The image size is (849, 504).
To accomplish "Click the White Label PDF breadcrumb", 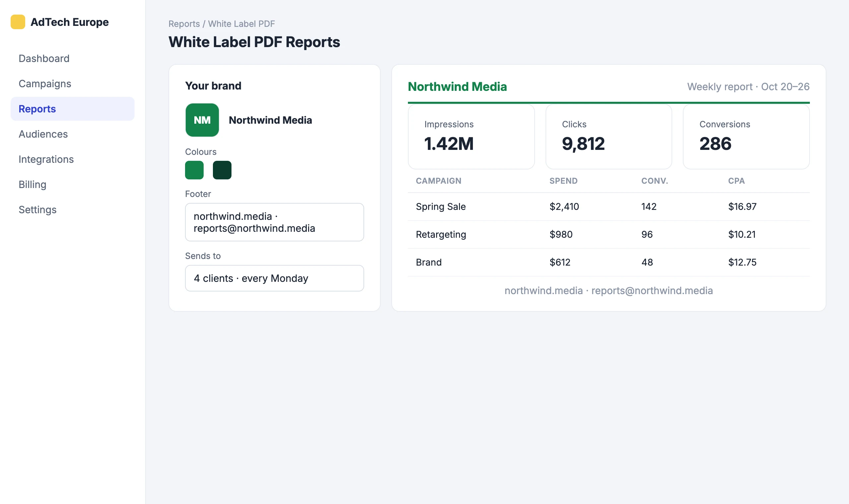I will point(241,24).
